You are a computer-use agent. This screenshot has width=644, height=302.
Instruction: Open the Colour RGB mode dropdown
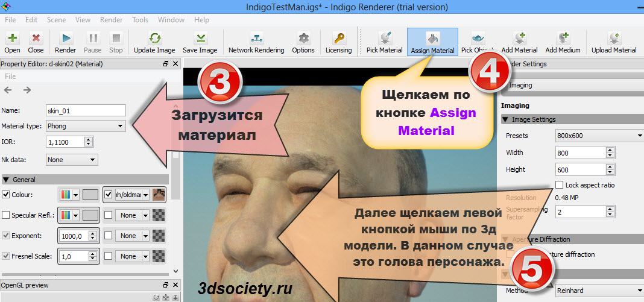tap(69, 195)
